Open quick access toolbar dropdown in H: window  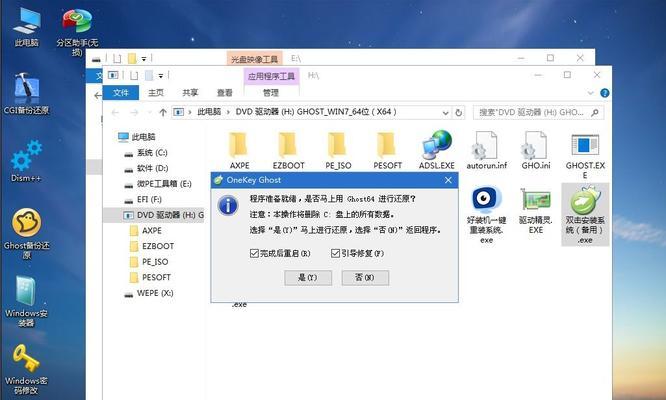coord(161,76)
